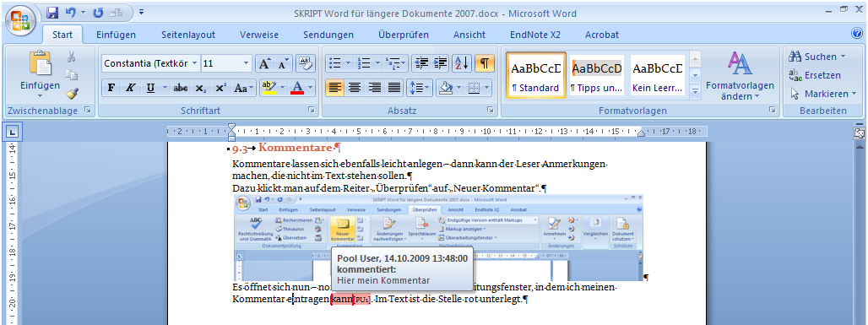Click the tab stop selector beside the ruler
The image size is (868, 325).
(x=12, y=132)
